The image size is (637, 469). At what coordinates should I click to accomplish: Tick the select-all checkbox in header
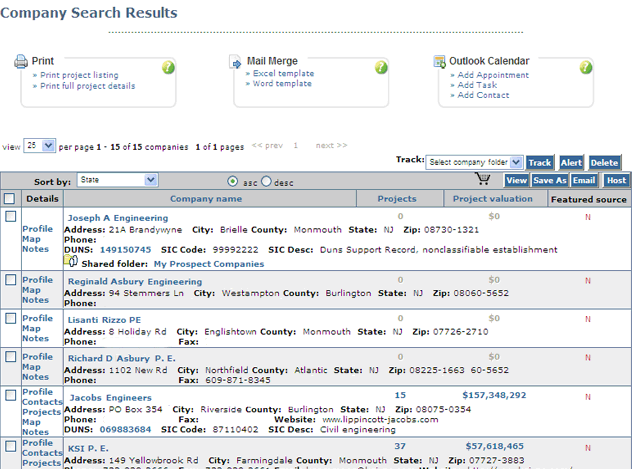point(9,199)
